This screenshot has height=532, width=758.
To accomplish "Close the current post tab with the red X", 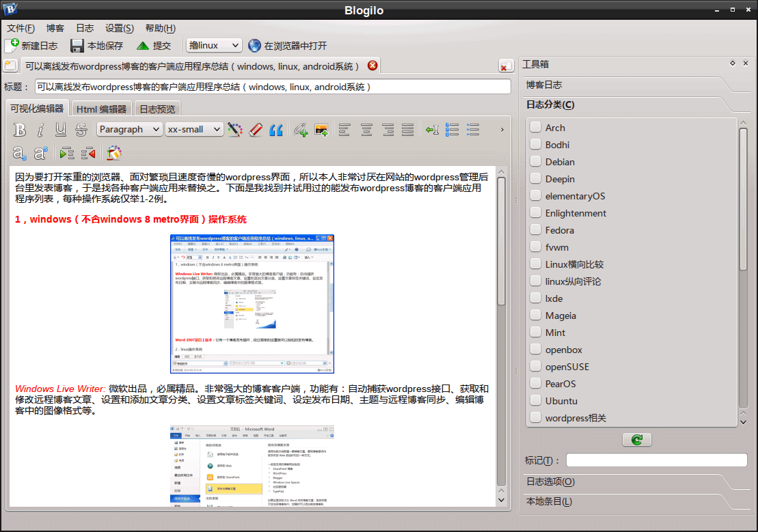I will pos(373,66).
